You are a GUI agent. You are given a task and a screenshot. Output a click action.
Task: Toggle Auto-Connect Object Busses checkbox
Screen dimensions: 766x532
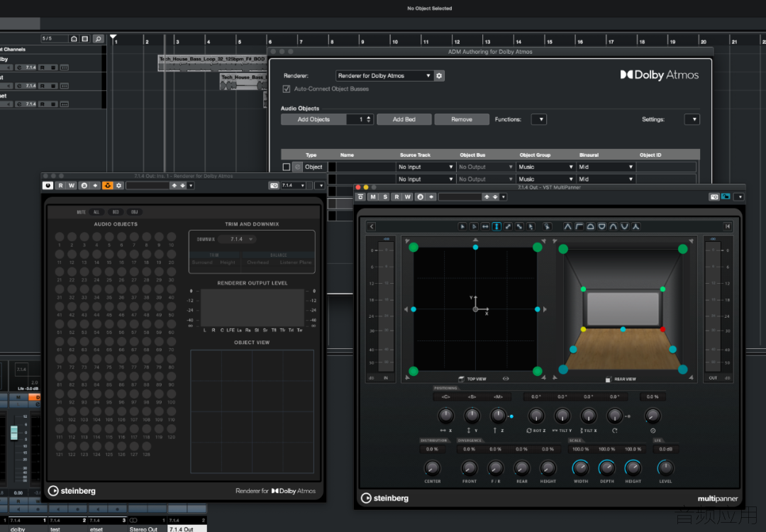[x=287, y=89]
